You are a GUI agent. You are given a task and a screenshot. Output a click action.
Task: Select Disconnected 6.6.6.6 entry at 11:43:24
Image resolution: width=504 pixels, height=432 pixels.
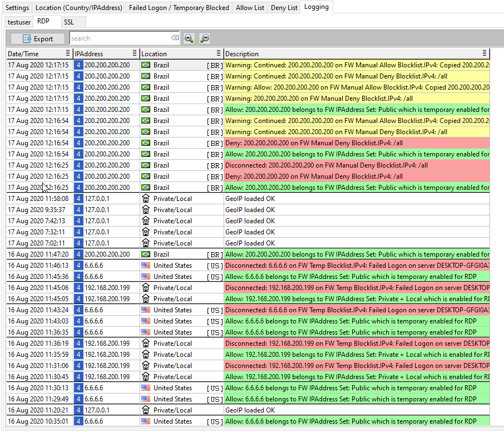click(x=356, y=310)
